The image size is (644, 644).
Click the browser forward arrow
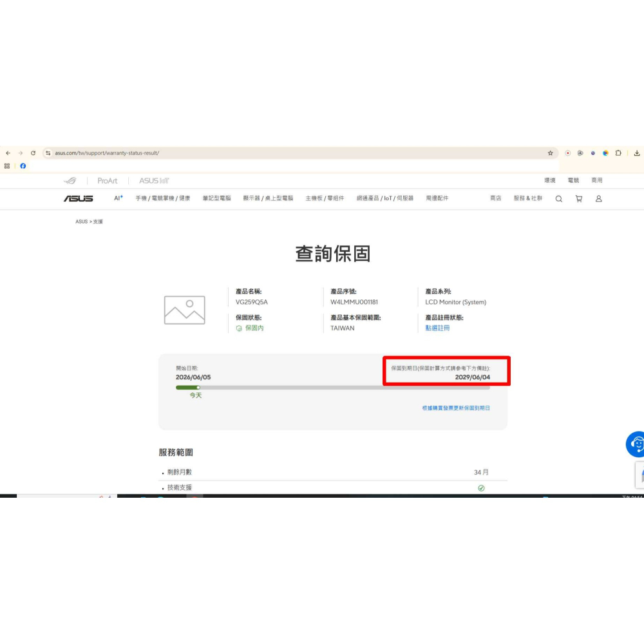(21, 153)
